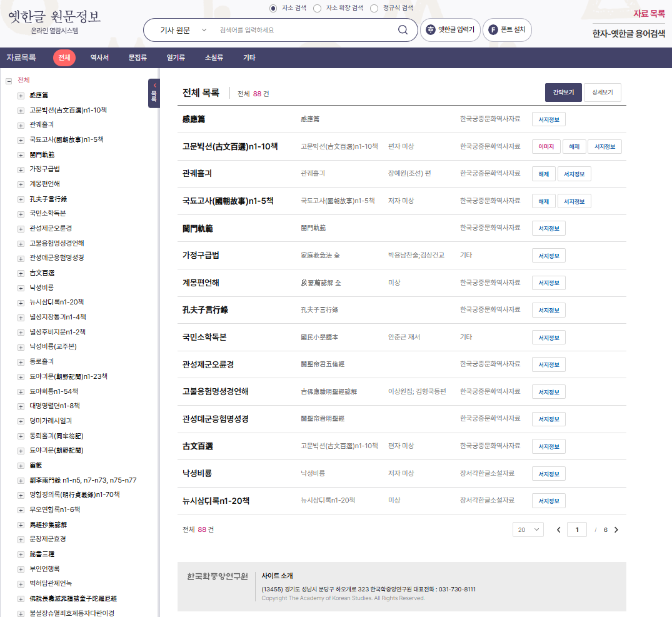Screen dimensions: 672x617
Task: Open the 폰트 설치 font install button
Action: (x=507, y=29)
